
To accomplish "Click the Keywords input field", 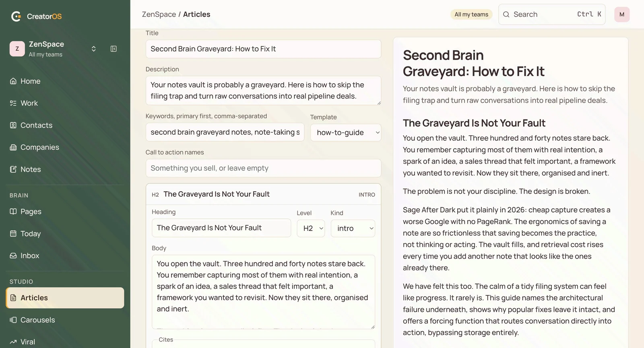I will click(225, 132).
